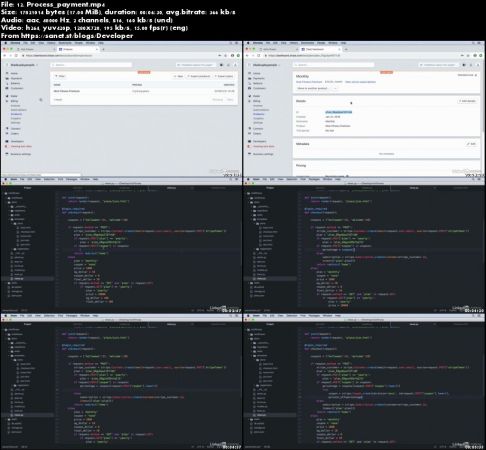This screenshot has width=486, height=450.
Task: Select Products sub-item under Billing, products list frame
Action: (16, 114)
